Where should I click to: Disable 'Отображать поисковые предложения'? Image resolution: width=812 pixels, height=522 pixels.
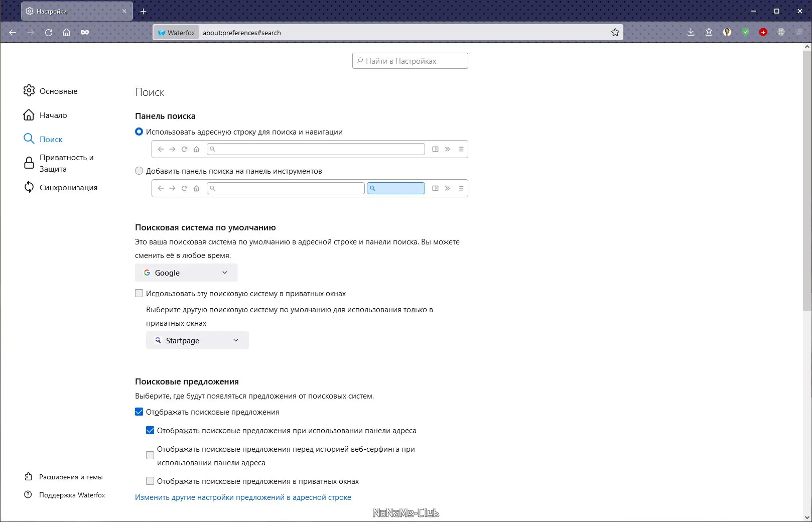point(139,412)
